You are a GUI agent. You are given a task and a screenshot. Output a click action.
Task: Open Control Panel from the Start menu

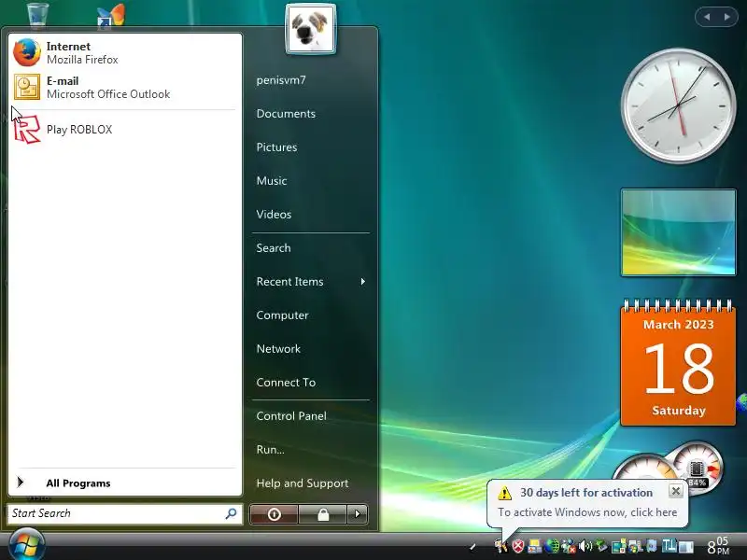[x=291, y=415]
